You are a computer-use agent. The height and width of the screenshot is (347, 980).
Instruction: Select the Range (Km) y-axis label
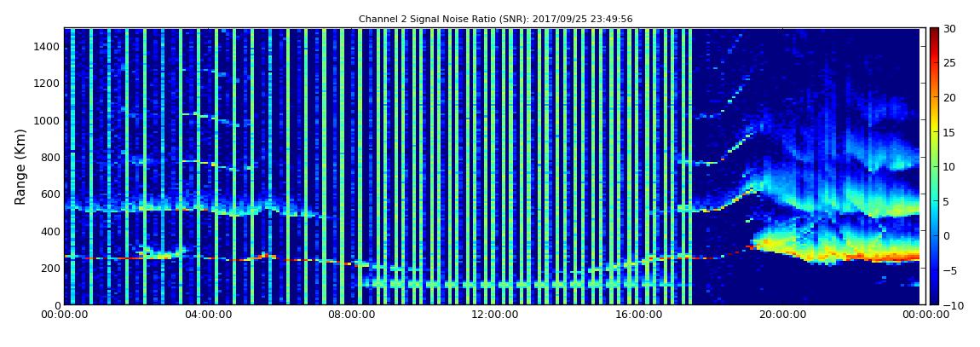[x=20, y=167]
